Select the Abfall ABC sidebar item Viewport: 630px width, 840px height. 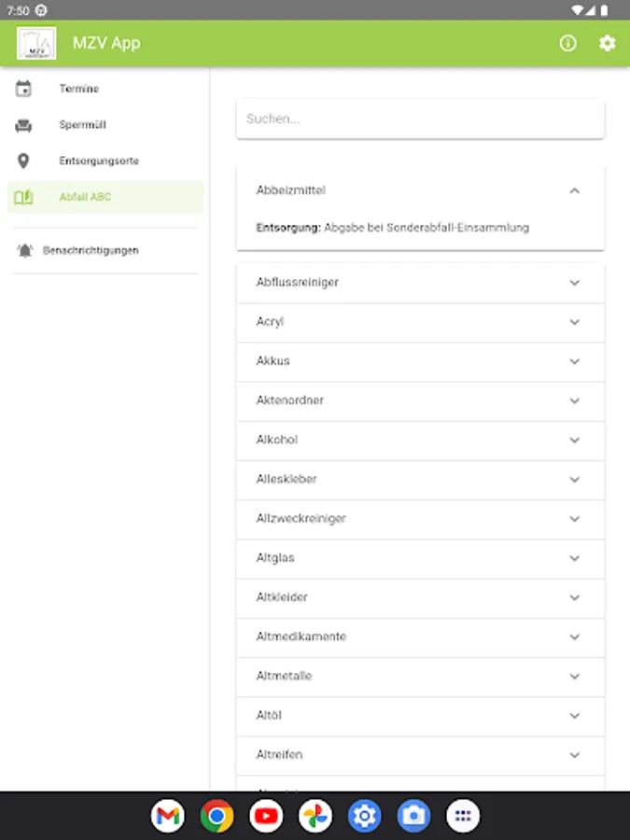pyautogui.click(x=85, y=197)
